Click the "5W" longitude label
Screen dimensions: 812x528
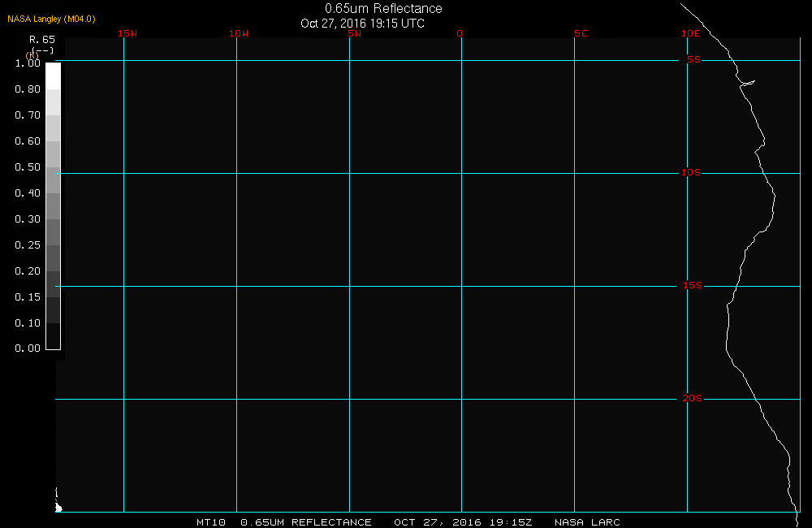click(x=355, y=33)
